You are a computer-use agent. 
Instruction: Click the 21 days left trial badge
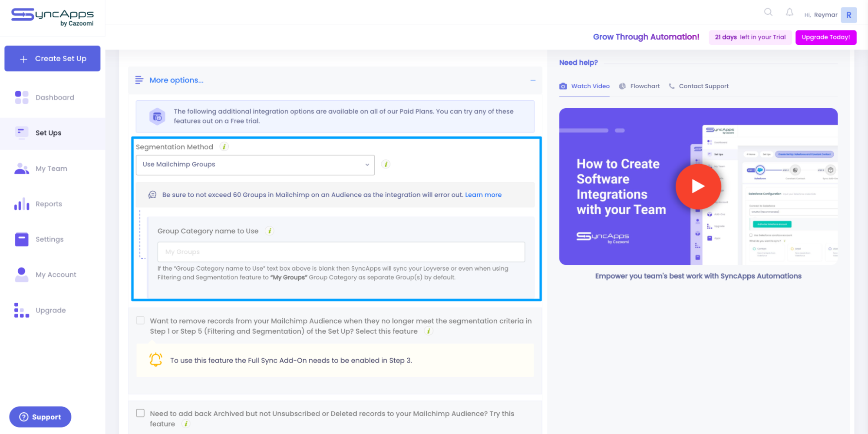[x=750, y=37]
